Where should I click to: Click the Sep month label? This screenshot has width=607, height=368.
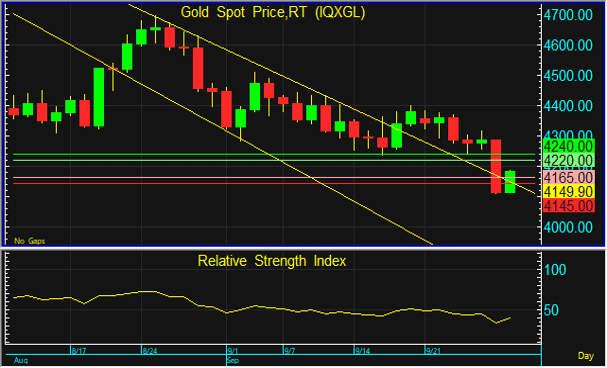point(233,361)
